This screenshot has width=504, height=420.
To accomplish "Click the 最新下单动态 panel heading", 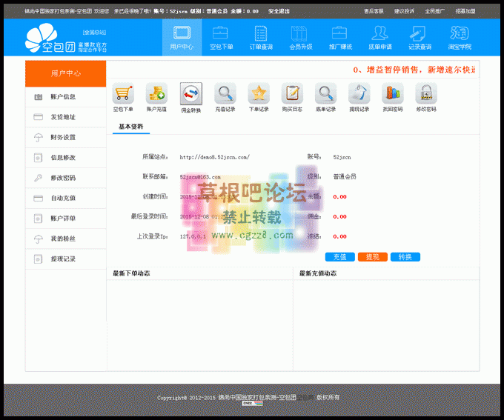I will [131, 273].
